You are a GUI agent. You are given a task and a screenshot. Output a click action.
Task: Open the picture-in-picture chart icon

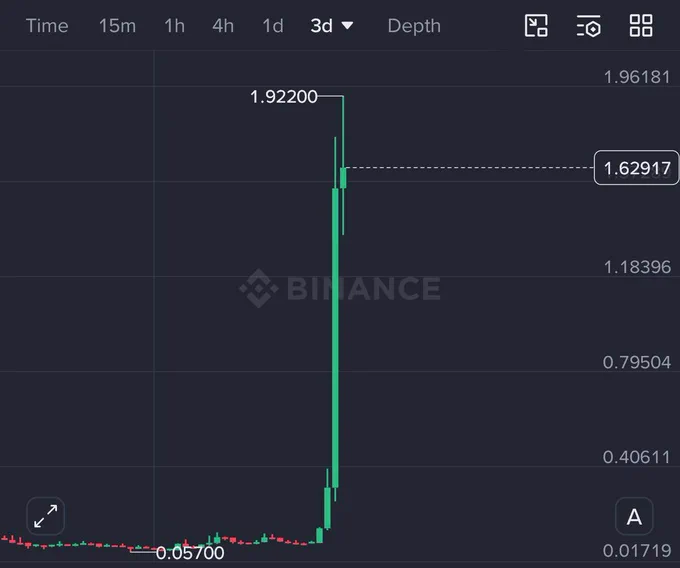tap(536, 26)
